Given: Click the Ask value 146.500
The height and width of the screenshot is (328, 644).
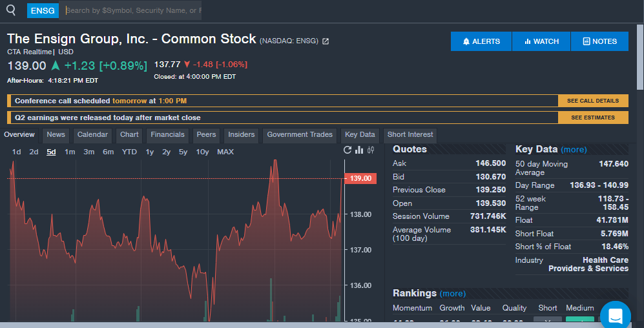Looking at the screenshot, I should pyautogui.click(x=490, y=163).
